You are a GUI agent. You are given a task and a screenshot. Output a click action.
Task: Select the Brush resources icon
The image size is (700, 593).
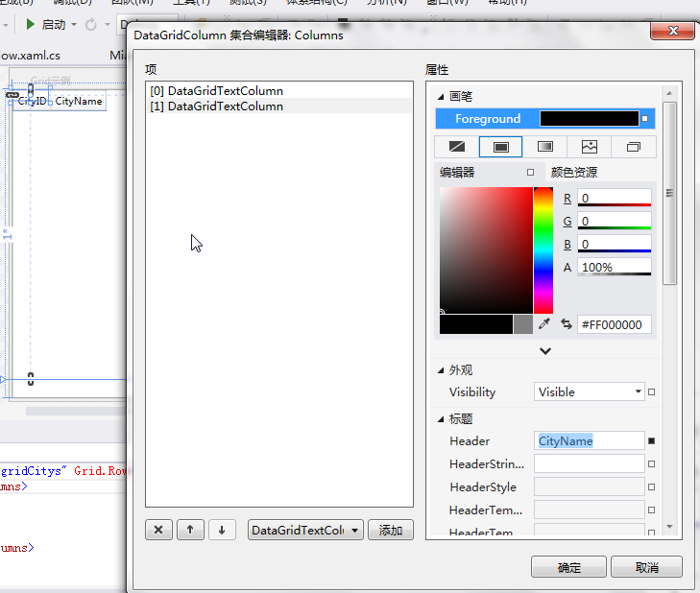coord(634,147)
